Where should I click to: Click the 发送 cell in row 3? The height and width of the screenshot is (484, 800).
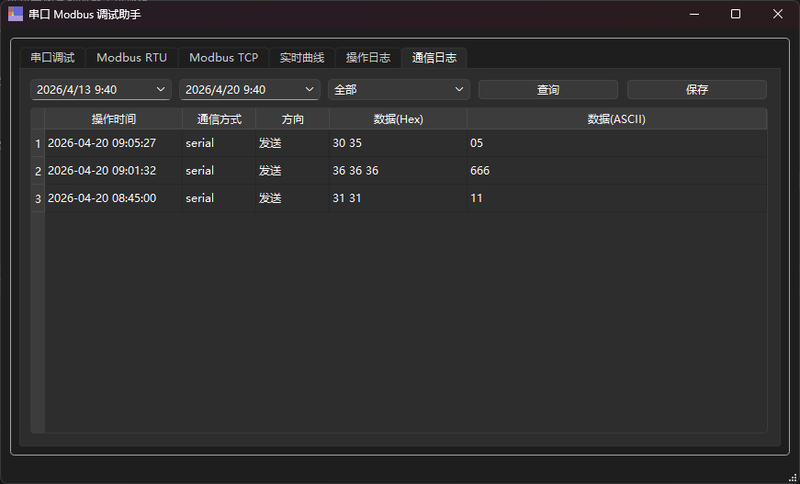pyautogui.click(x=292, y=198)
